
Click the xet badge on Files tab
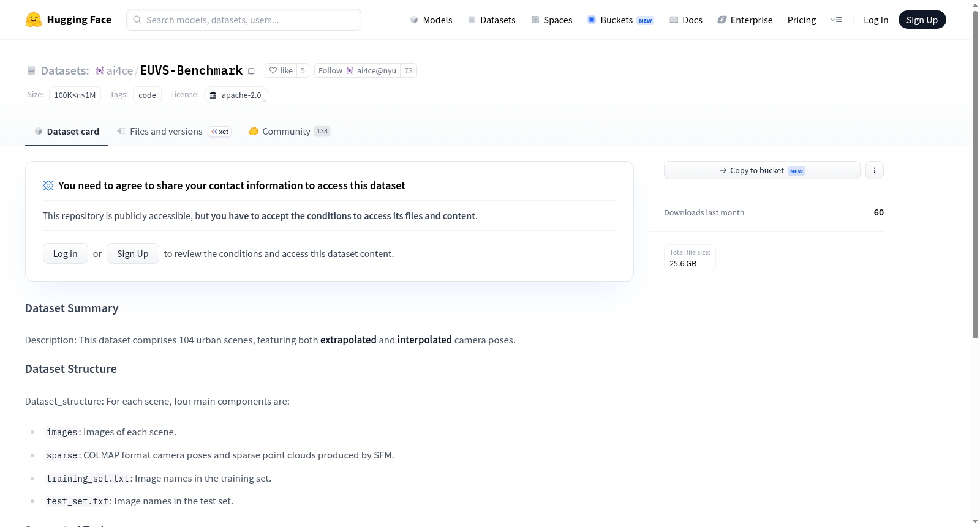point(220,132)
